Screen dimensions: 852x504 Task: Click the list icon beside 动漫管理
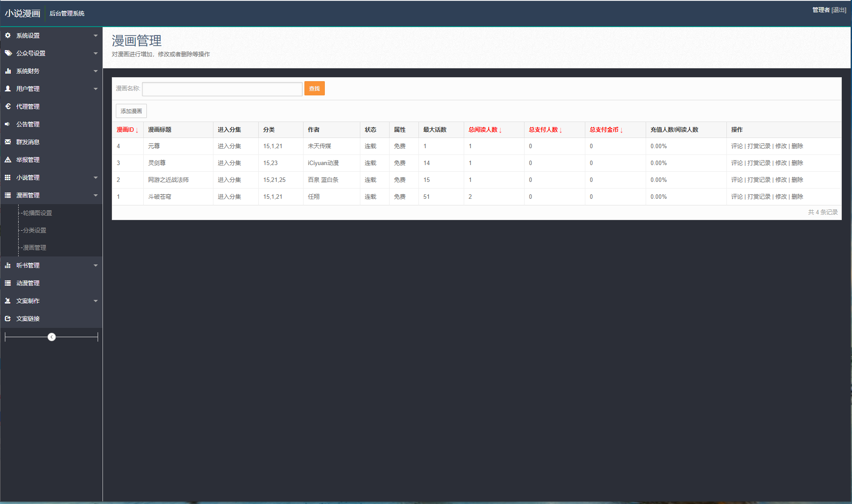8,283
